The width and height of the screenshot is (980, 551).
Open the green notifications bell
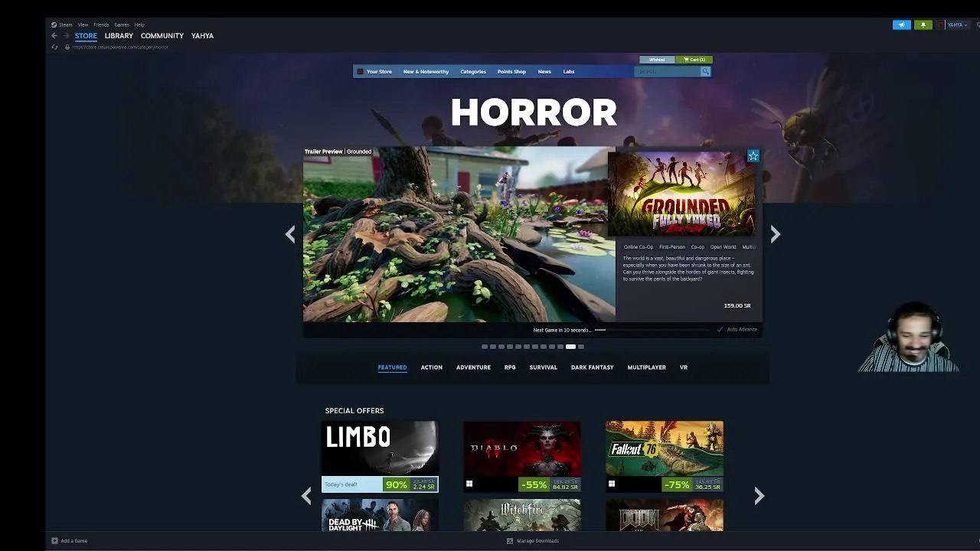(x=923, y=24)
